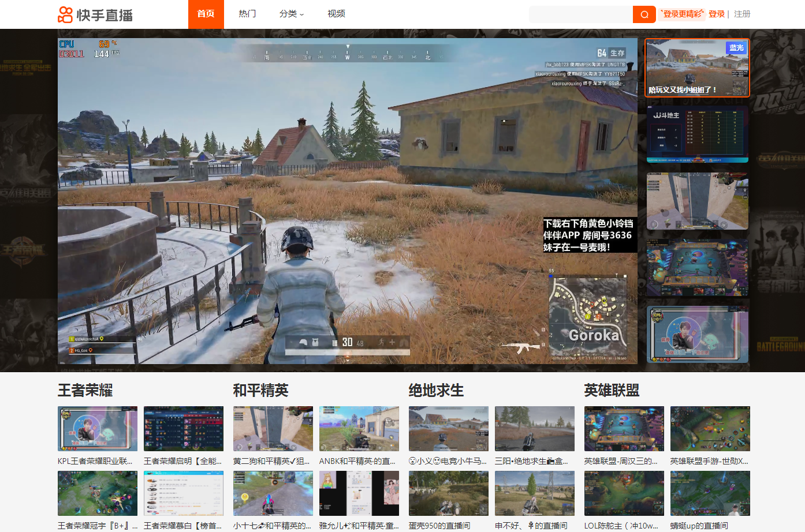Open the 英雄联盟 category heading
This screenshot has height=532, width=805.
[612, 391]
